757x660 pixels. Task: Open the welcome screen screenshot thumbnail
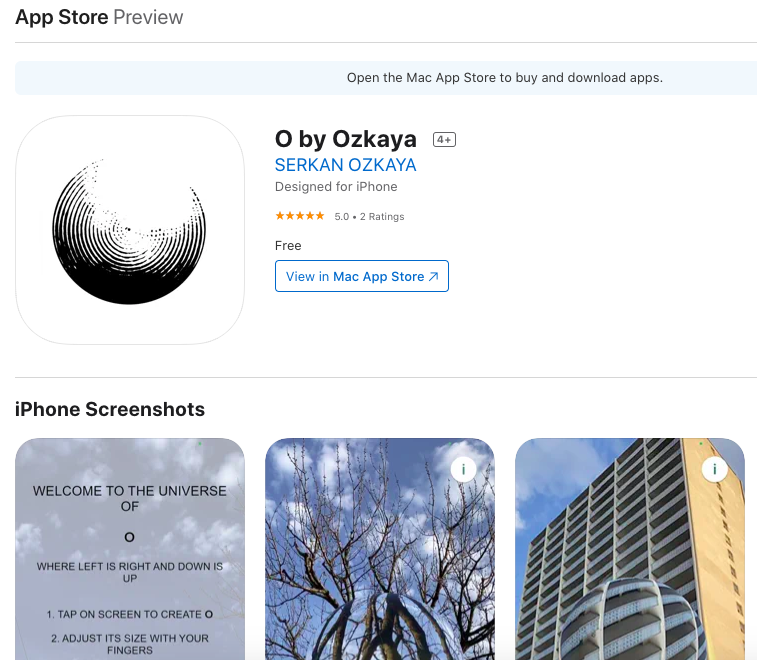[130, 549]
